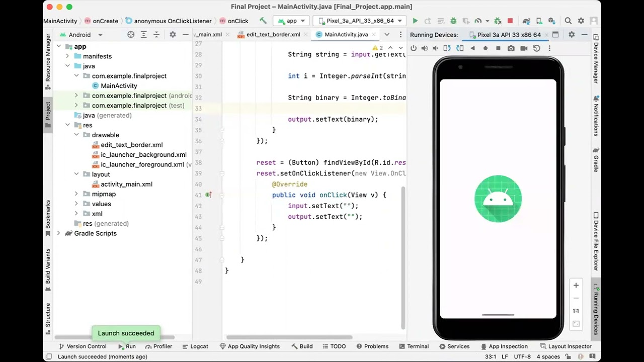Image resolution: width=644 pixels, height=362 pixels.
Task: Open Pixel_3a_API_33_x86_64 device dropdown
Action: [359, 21]
